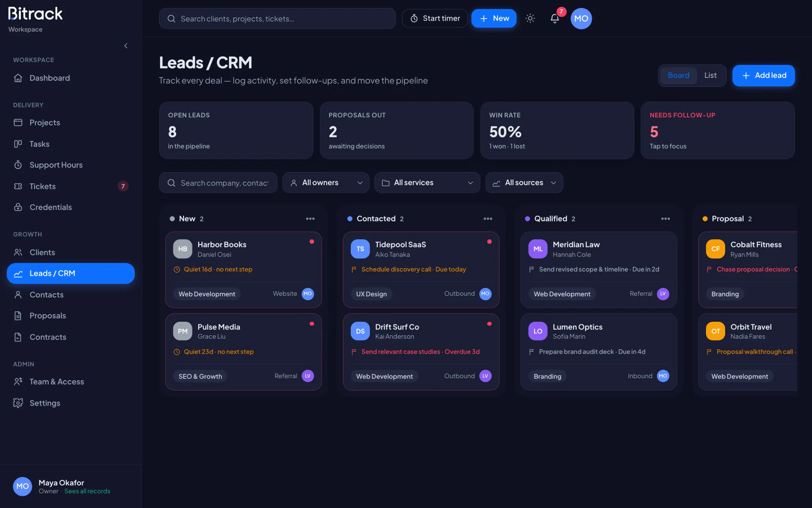This screenshot has width=812, height=508.
Task: Click the MO owner badge on Harbor Books
Action: coord(308,294)
